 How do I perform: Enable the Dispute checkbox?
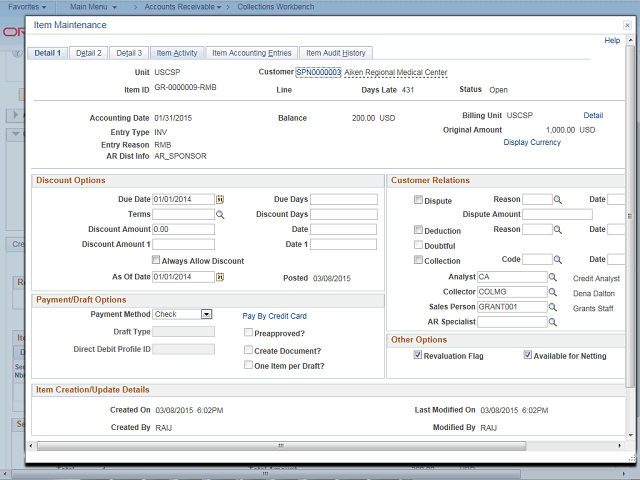[417, 200]
